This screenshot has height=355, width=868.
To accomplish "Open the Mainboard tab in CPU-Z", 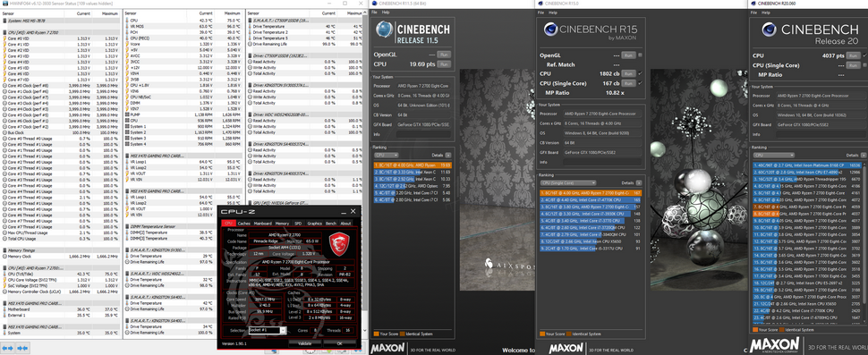I will (262, 224).
